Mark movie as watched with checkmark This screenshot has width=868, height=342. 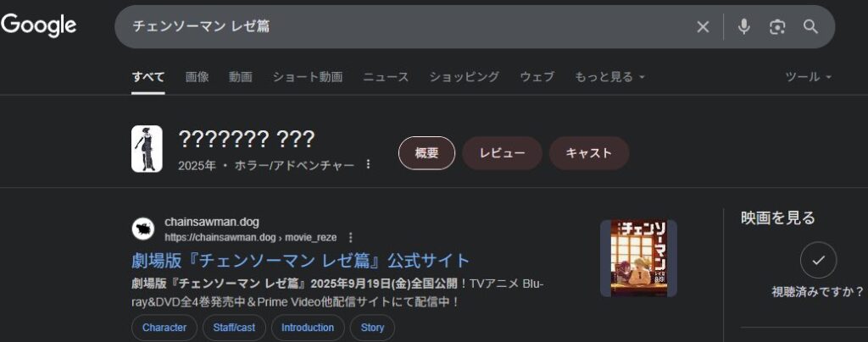(818, 261)
